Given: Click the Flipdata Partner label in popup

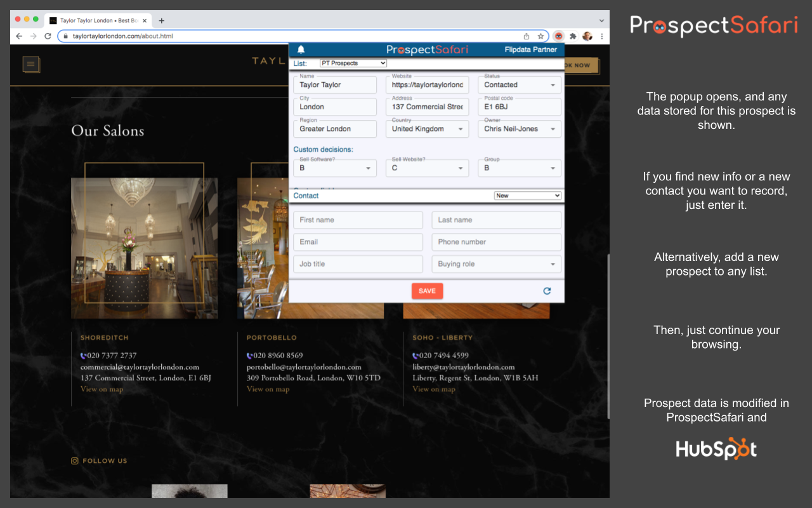Looking at the screenshot, I should 530,50.
